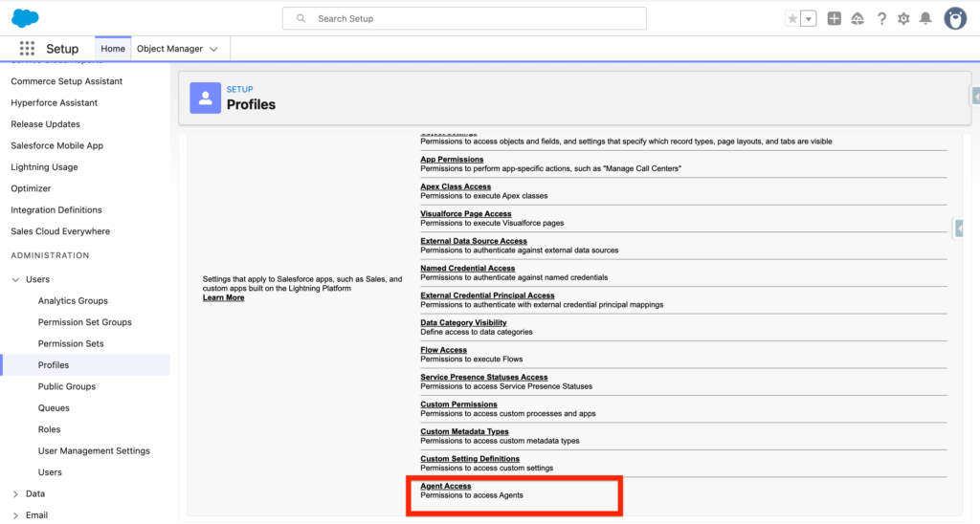Open the notifications bell
The image size is (980, 524).
(x=925, y=19)
